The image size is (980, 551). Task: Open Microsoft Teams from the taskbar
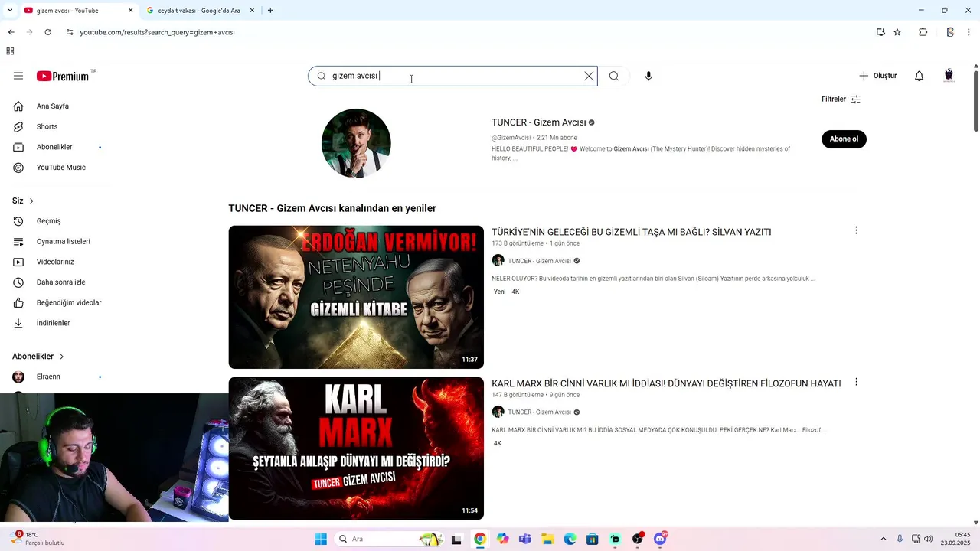(x=524, y=539)
